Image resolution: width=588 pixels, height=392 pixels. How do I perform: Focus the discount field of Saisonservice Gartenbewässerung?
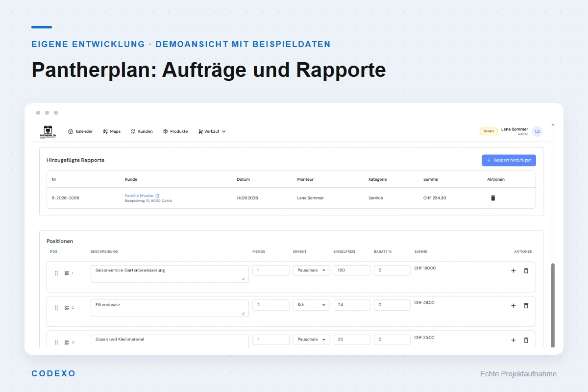(392, 270)
